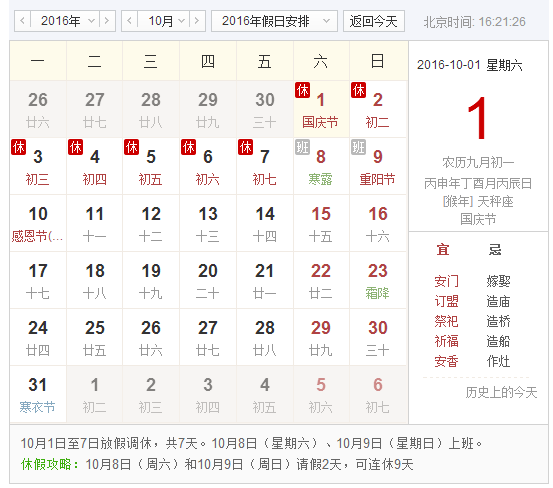Select October 29 廿九
553x488 pixels.
tap(321, 337)
